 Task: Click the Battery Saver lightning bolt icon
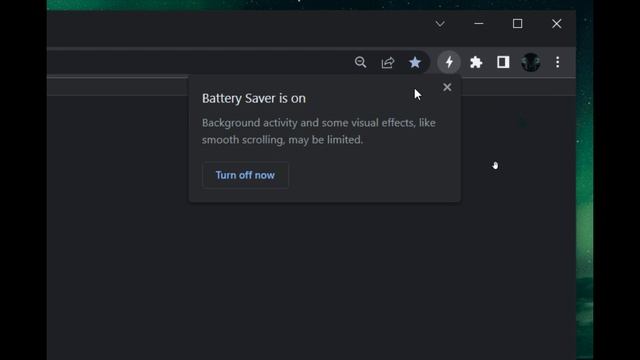point(449,62)
